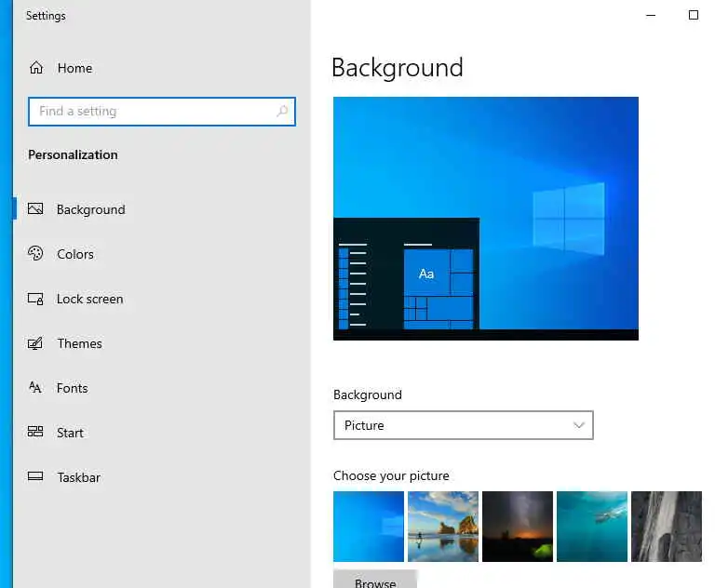The image size is (715, 588).
Task: Click the Themes brush icon
Action: [x=35, y=343]
